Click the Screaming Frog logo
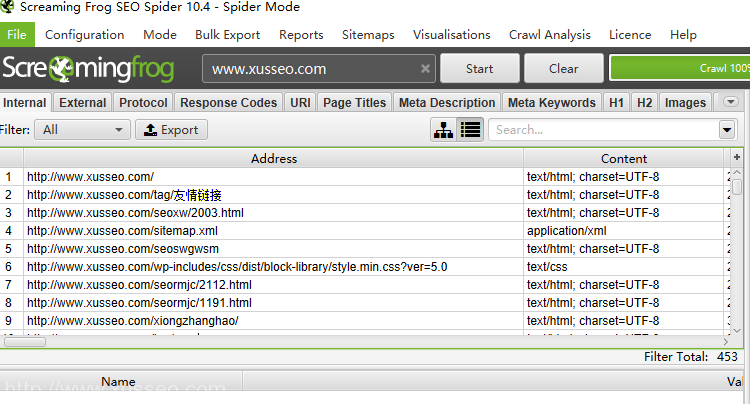The height and width of the screenshot is (404, 750). (88, 69)
